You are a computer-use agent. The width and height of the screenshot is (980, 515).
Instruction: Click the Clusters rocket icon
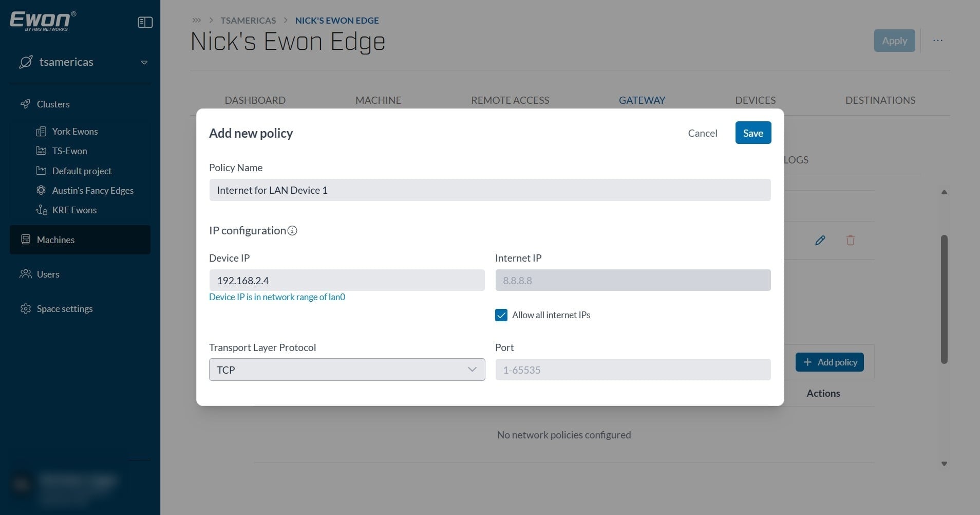[x=25, y=104]
